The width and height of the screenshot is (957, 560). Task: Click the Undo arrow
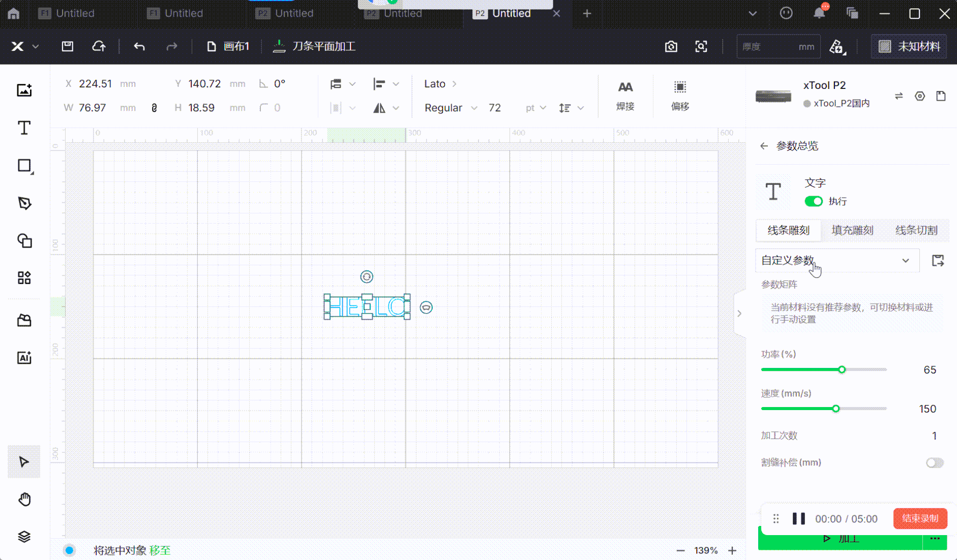pos(139,47)
